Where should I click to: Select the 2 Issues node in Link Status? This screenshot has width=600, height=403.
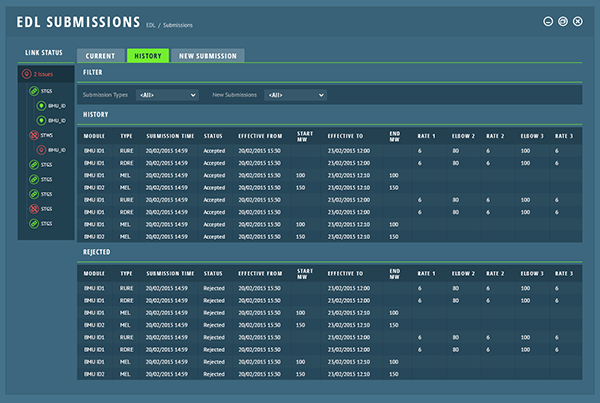point(46,74)
